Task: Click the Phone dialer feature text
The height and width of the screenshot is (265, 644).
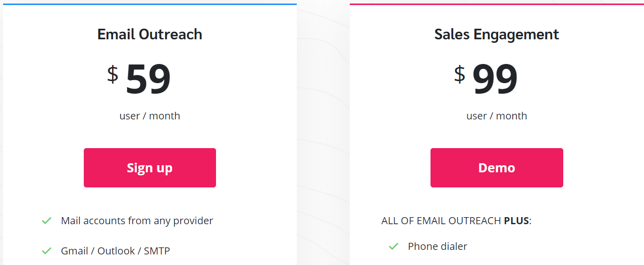Action: (438, 246)
